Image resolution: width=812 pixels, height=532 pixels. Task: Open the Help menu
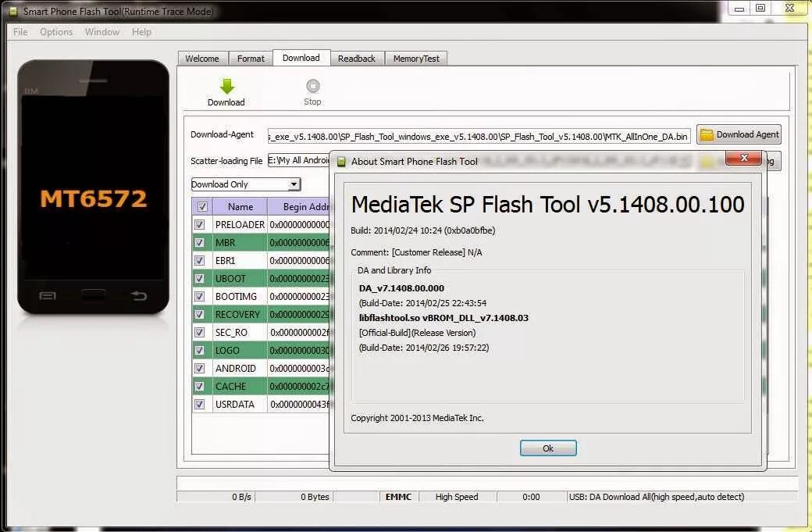tap(141, 32)
